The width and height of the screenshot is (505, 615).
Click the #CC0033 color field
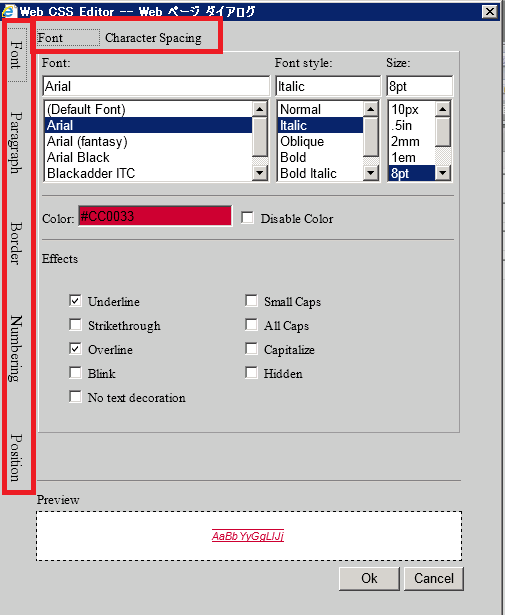click(x=155, y=216)
